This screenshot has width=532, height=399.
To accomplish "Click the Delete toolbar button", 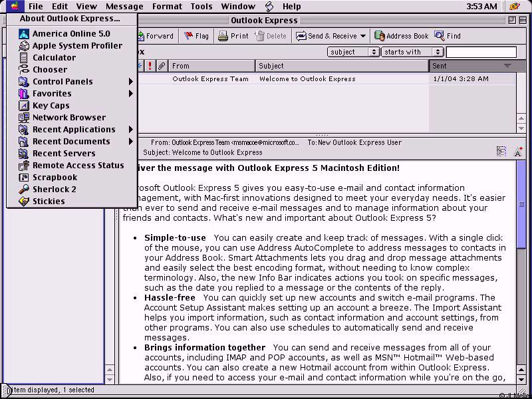I will pos(271,36).
